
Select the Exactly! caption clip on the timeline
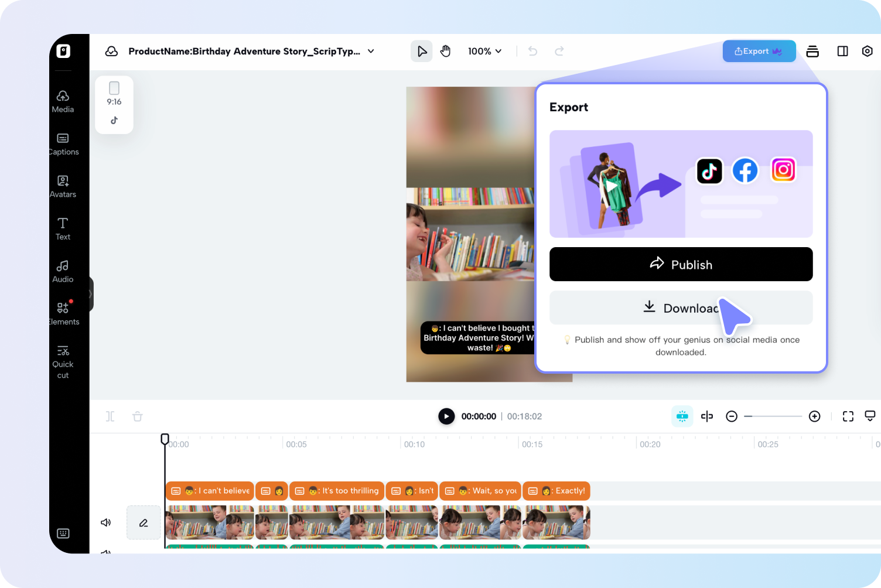click(x=556, y=491)
